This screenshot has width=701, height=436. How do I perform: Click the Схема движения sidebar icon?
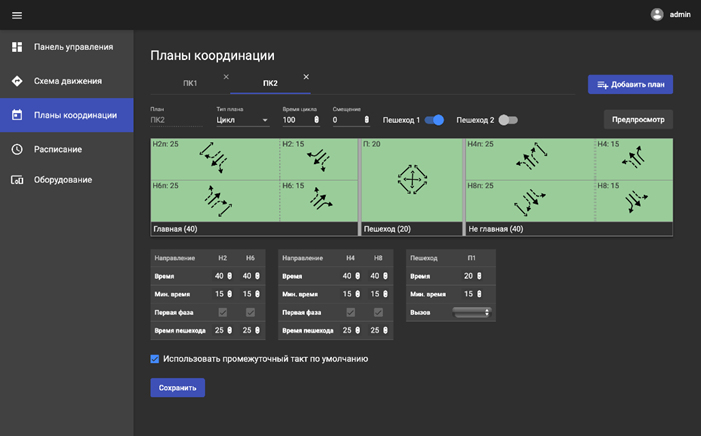tap(17, 81)
